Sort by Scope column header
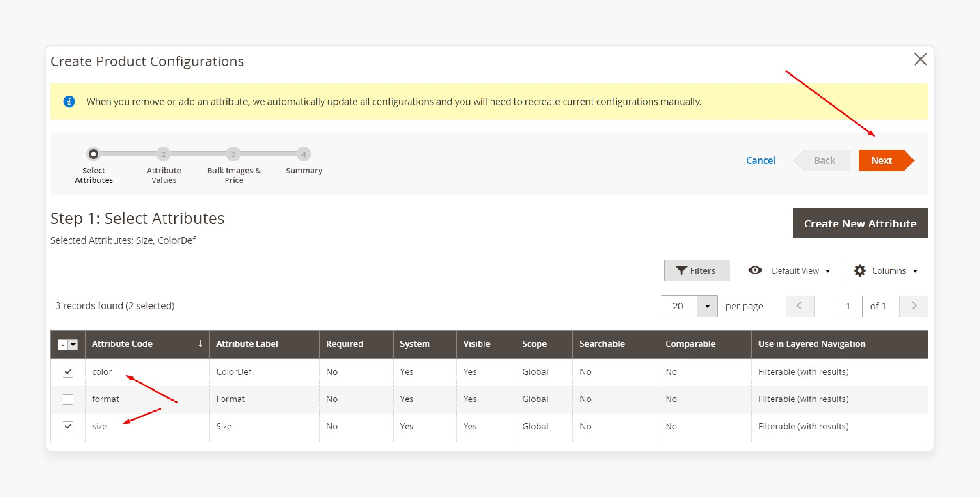Viewport: 980px width, 497px height. click(x=544, y=344)
